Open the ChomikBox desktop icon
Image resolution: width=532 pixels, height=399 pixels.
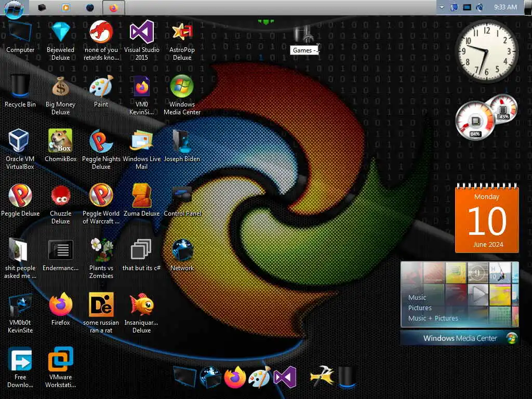pos(60,146)
